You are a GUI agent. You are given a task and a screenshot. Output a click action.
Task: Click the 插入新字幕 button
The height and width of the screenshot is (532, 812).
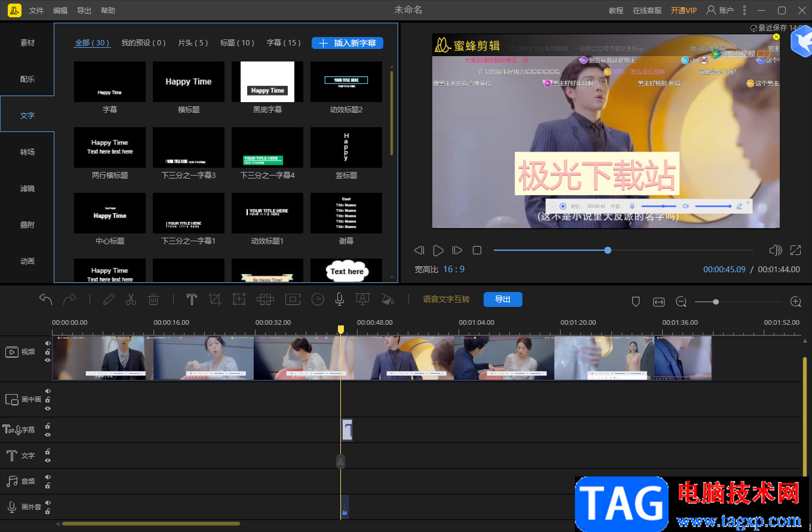347,43
